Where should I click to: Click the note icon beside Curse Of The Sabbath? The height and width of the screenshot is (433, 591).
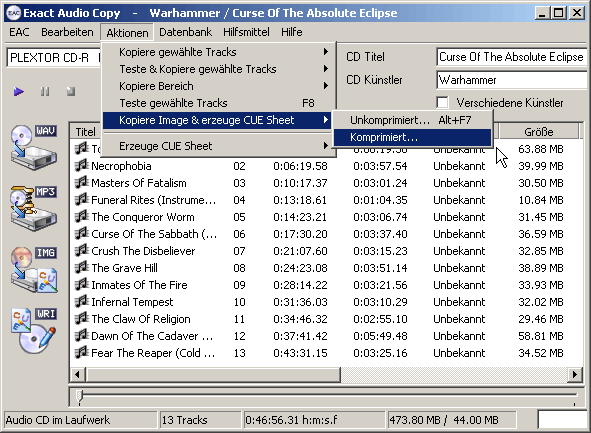pos(81,233)
